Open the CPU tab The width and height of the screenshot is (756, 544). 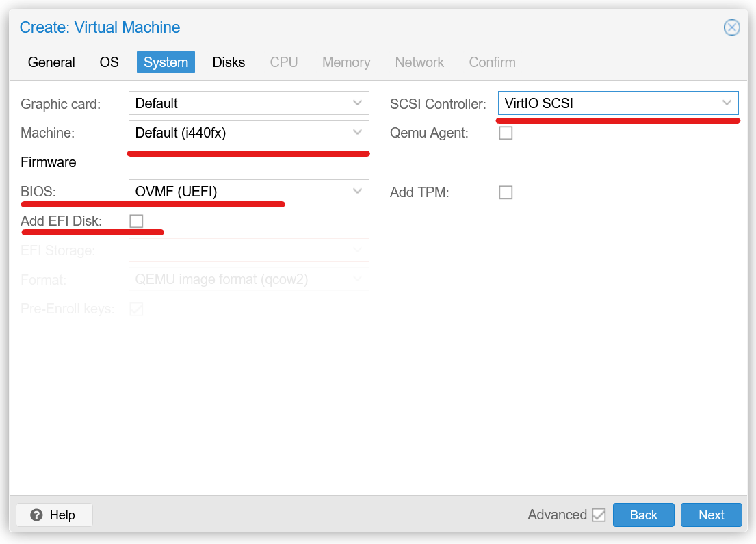283,62
